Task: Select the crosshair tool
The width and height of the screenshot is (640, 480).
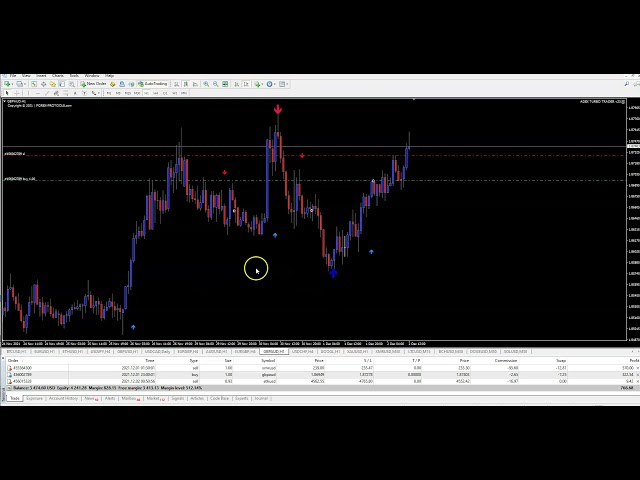Action: click(14, 93)
